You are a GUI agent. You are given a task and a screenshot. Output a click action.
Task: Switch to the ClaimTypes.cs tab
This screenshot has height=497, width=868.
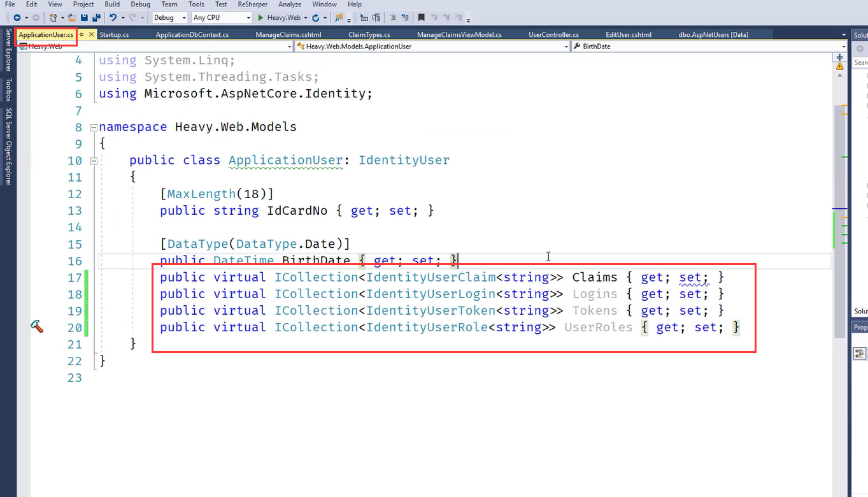(x=369, y=35)
